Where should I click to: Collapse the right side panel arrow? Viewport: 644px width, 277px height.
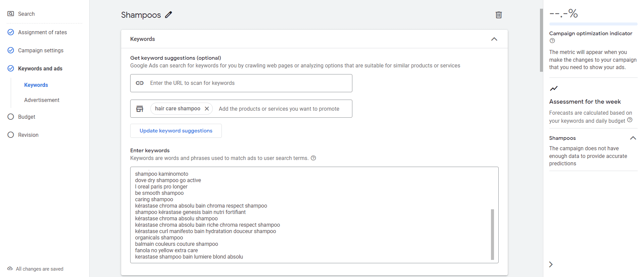551,264
